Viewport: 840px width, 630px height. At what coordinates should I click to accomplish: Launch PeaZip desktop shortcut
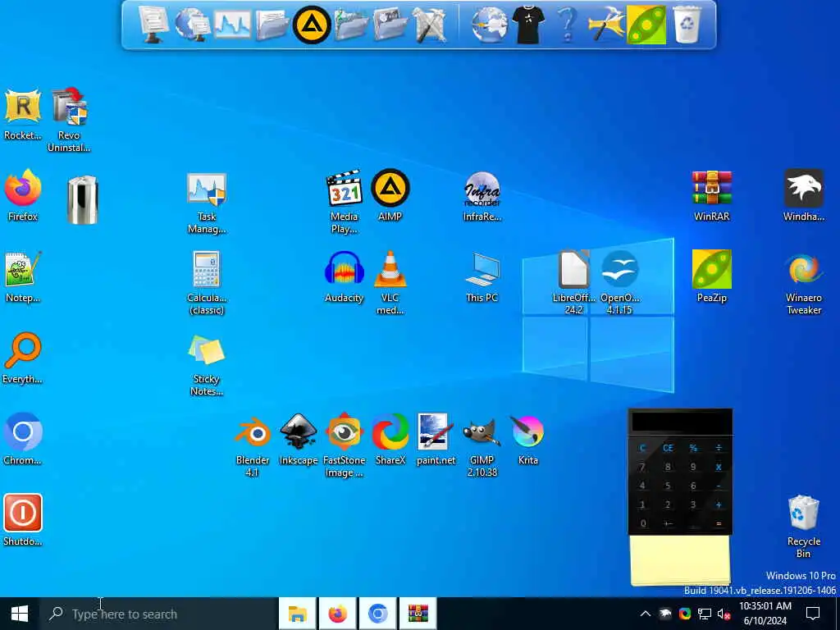[711, 277]
